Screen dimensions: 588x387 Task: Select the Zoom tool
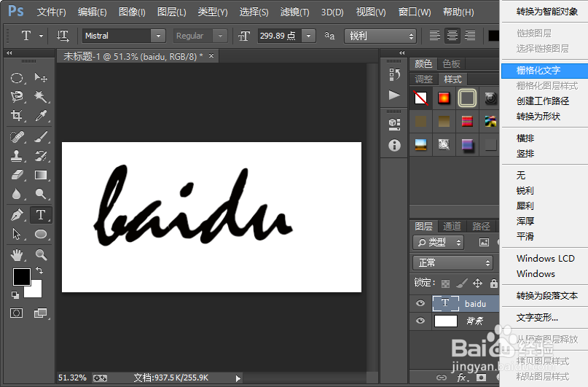(41, 255)
